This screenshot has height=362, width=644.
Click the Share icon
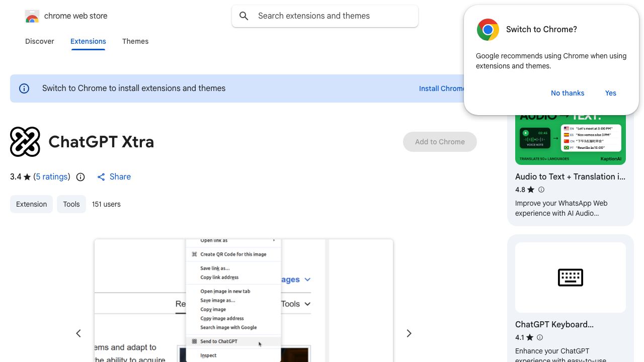(101, 177)
